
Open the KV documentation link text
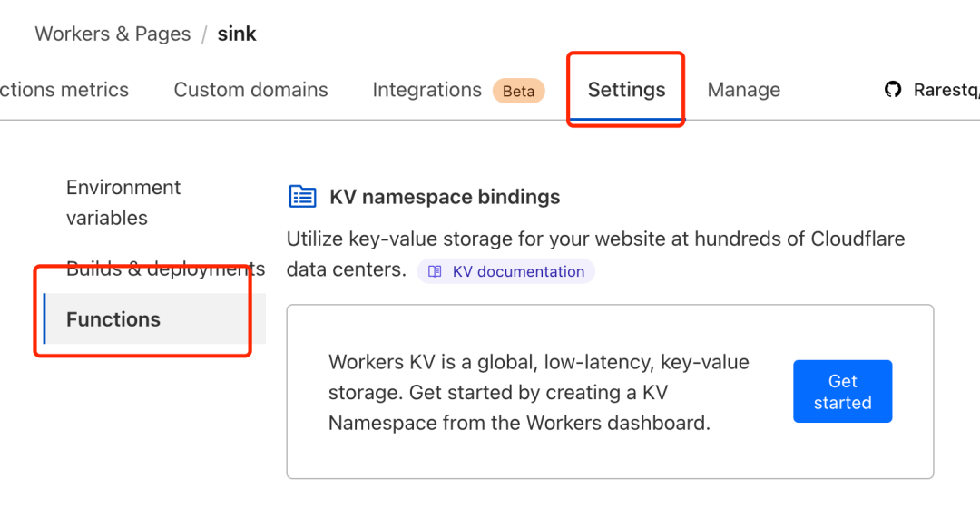518,271
